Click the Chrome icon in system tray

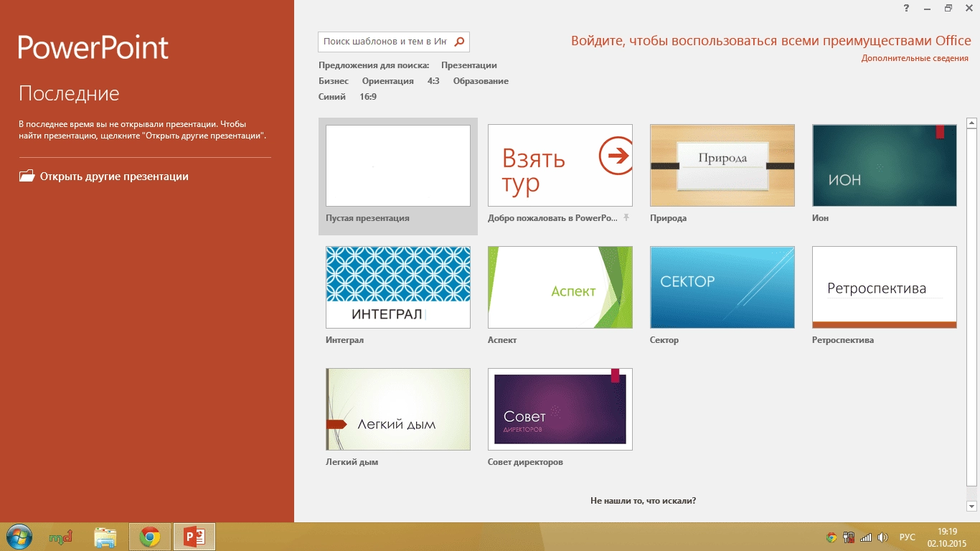pyautogui.click(x=831, y=537)
